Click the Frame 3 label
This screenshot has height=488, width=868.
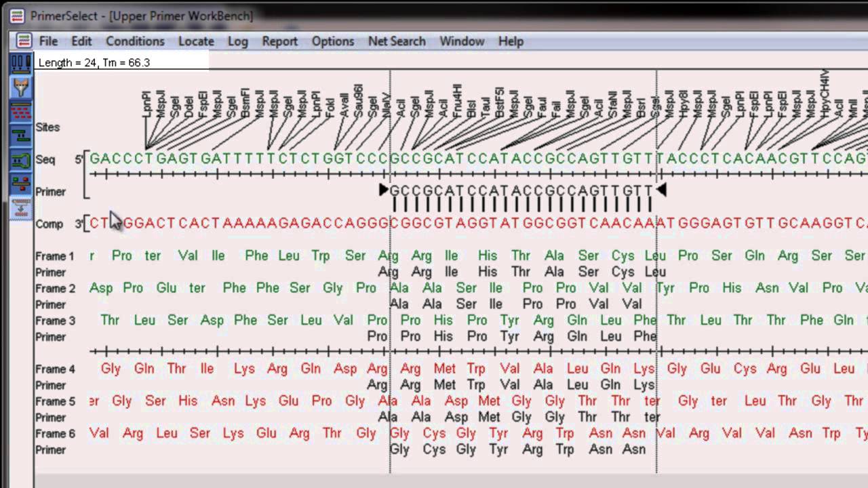[55, 321]
